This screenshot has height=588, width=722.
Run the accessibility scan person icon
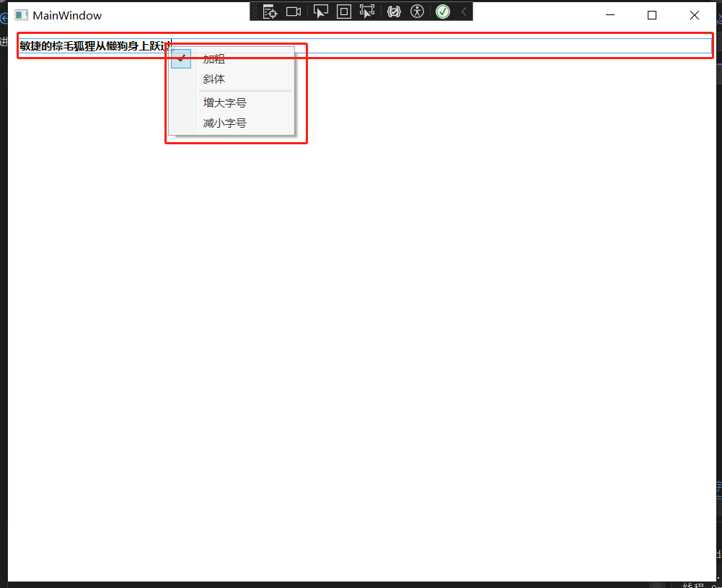click(417, 12)
